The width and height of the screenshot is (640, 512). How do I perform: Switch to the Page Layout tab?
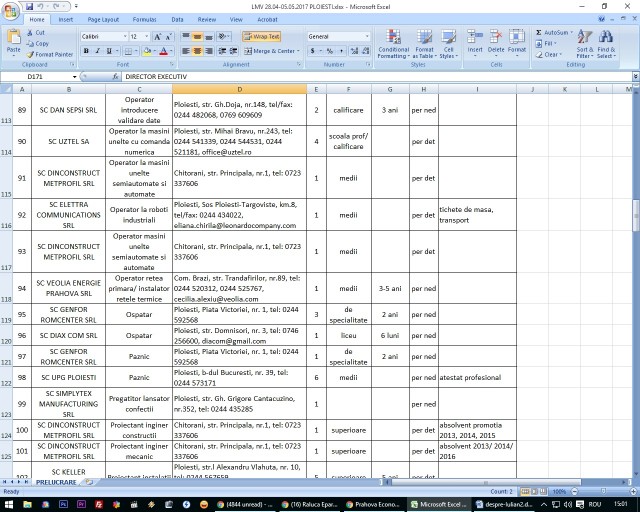click(103, 20)
